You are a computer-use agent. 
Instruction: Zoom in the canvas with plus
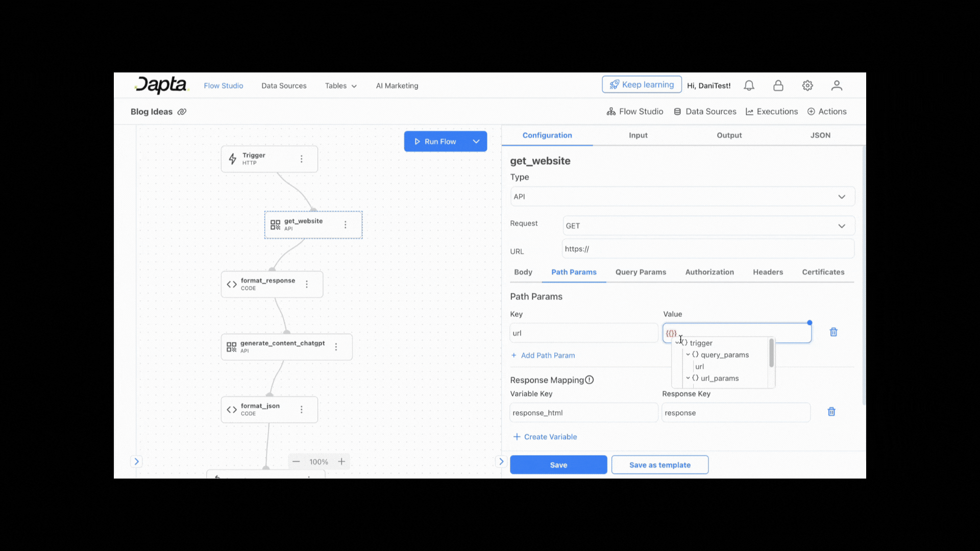point(341,462)
